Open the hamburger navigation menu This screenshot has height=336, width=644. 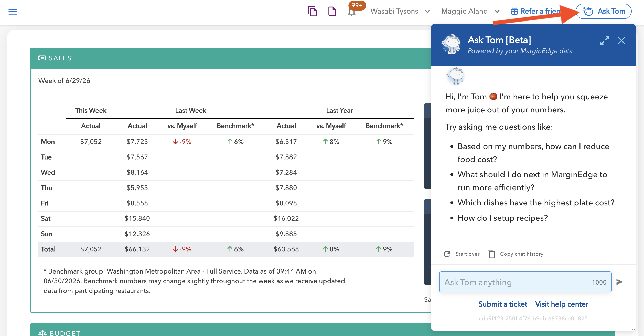point(13,12)
